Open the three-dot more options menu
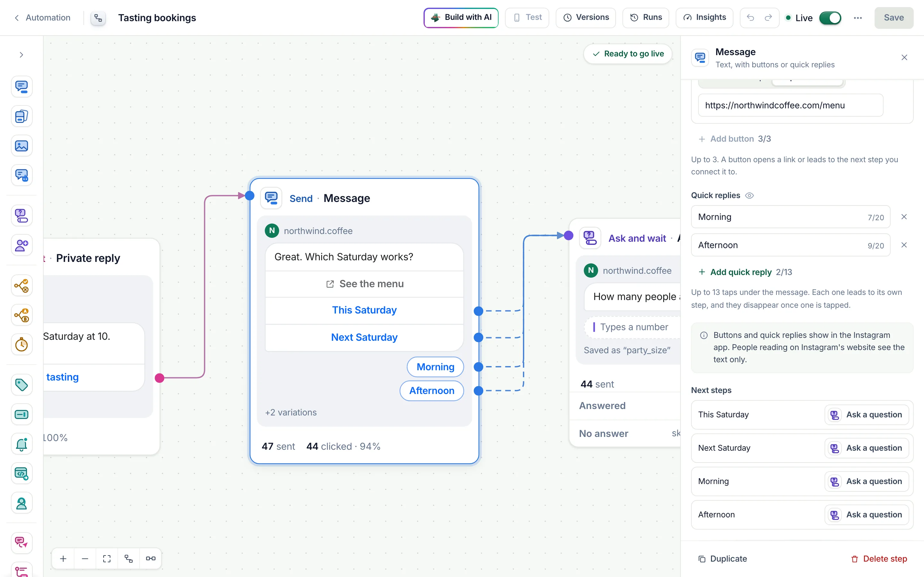Image resolution: width=924 pixels, height=577 pixels. pyautogui.click(x=858, y=18)
